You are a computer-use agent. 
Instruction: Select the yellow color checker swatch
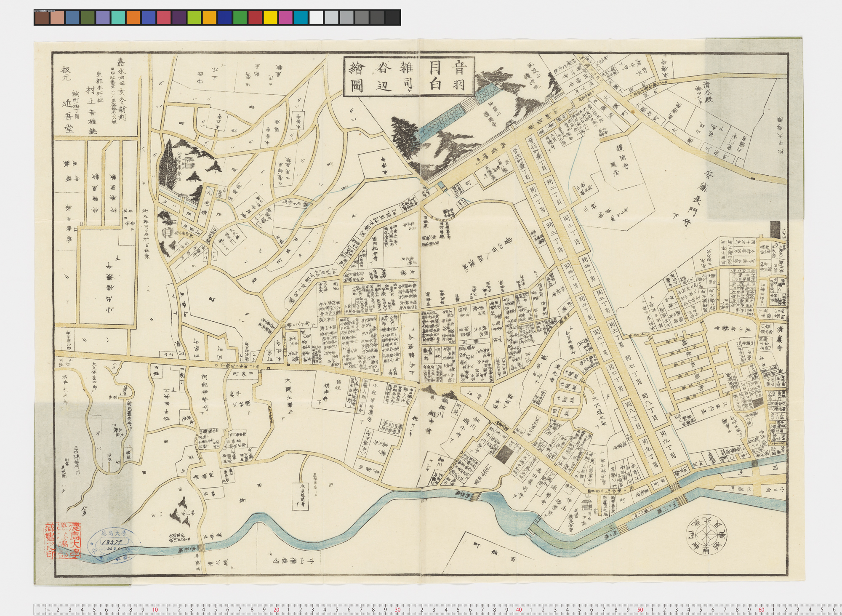point(270,18)
